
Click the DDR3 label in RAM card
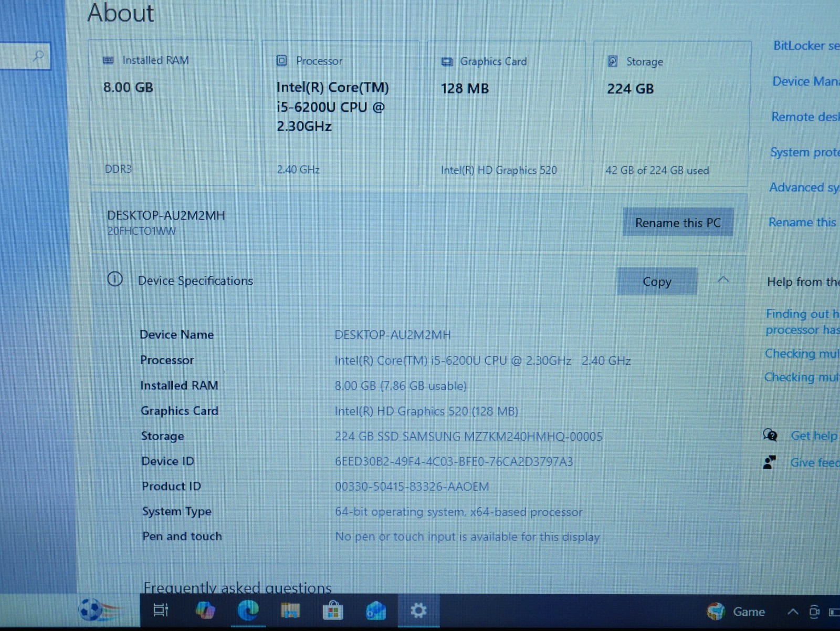coord(118,169)
